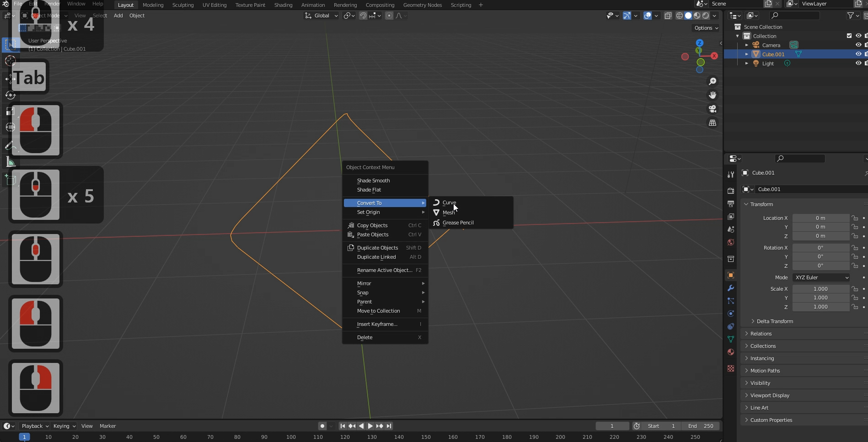The height and width of the screenshot is (442, 868).
Task: Click Copy Objects entry
Action: (x=385, y=225)
